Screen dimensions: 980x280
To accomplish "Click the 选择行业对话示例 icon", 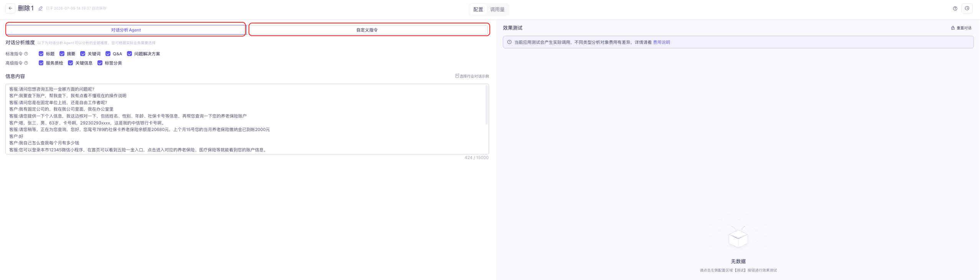I will coord(457,76).
